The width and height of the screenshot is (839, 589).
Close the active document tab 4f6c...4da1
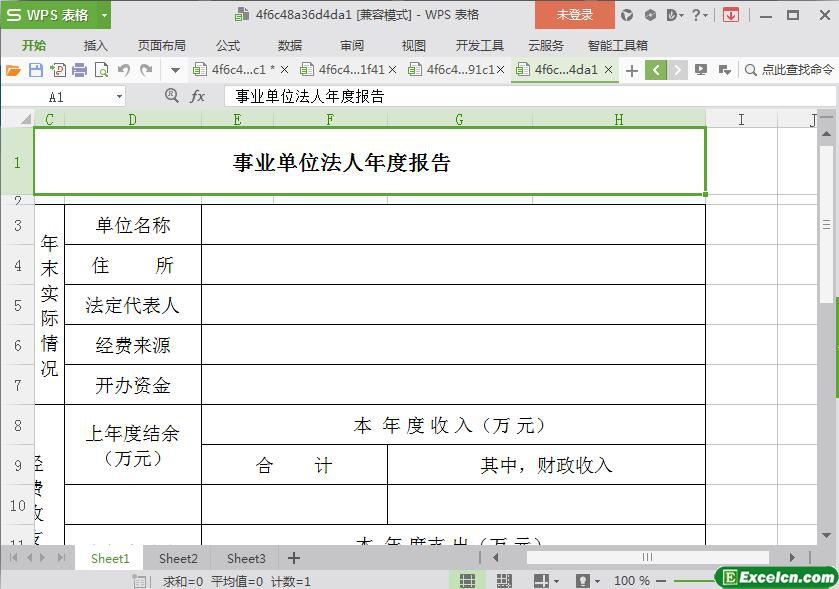[x=608, y=70]
